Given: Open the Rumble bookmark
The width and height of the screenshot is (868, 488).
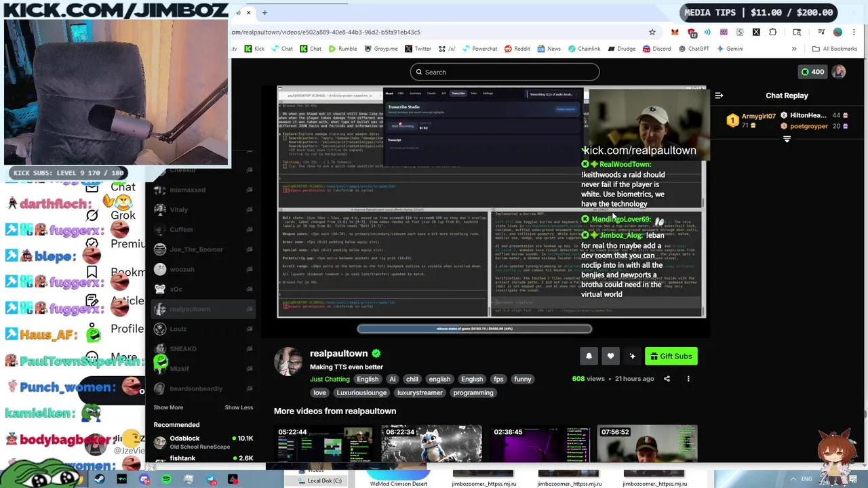Looking at the screenshot, I should (x=342, y=49).
